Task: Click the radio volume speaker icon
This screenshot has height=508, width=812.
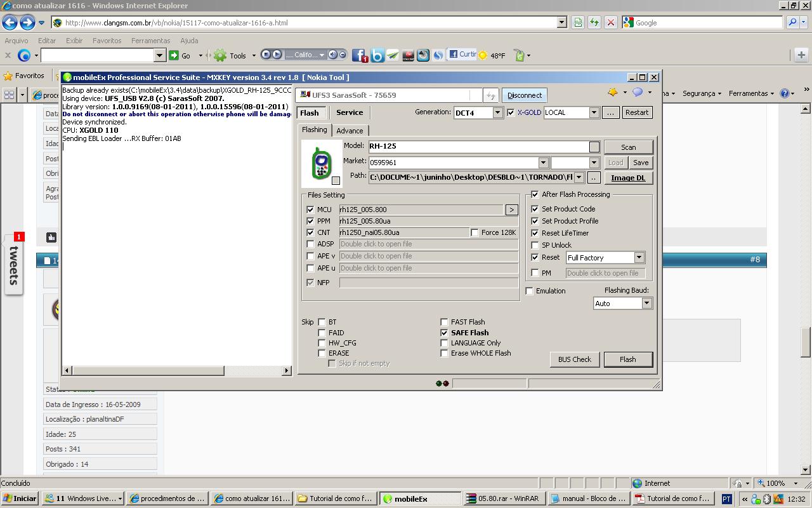Action: 333,55
